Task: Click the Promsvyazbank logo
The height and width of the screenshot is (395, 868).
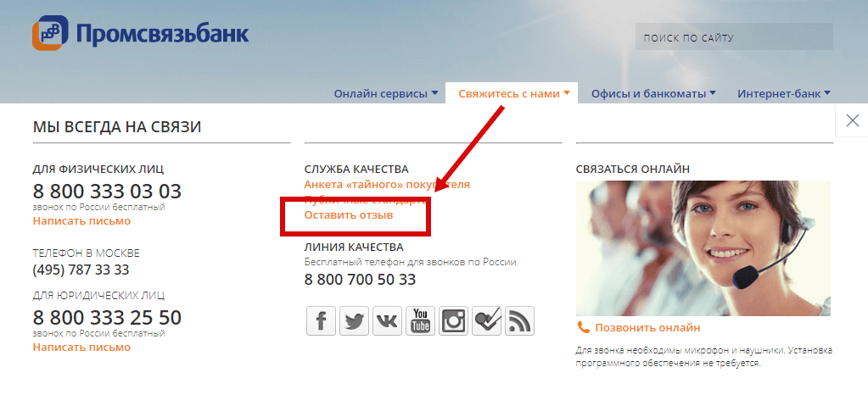Action: (x=141, y=33)
